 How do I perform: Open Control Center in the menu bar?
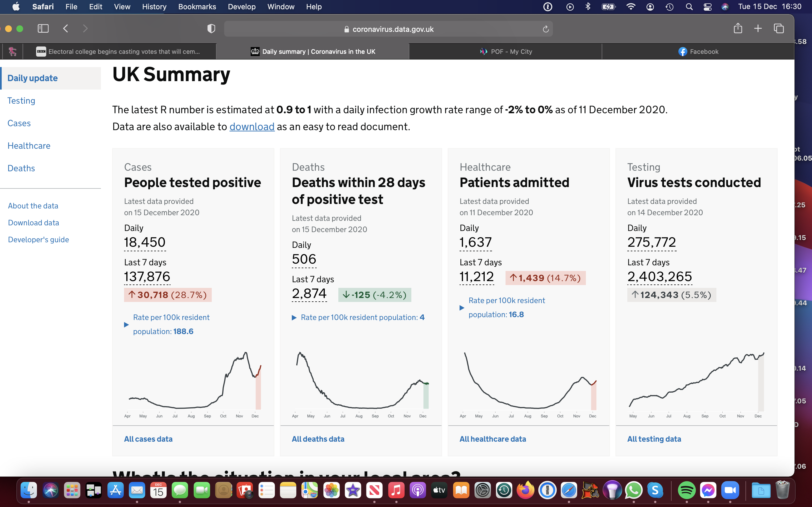(707, 7)
